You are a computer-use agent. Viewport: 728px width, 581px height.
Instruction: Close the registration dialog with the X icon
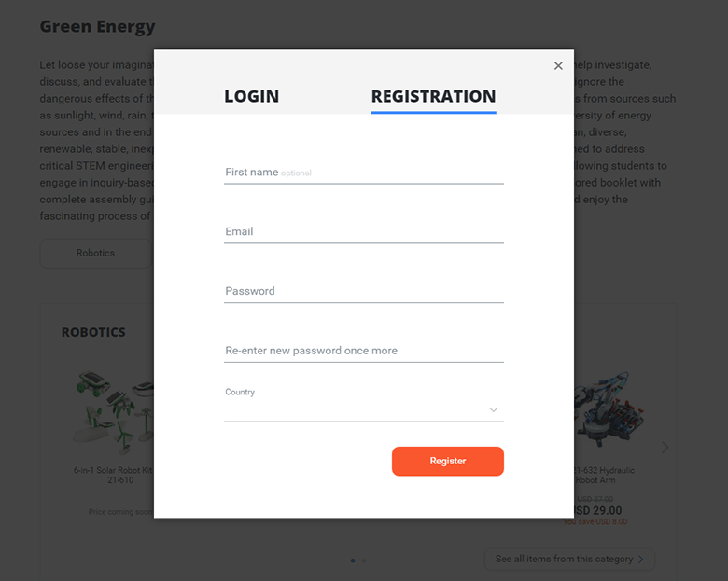(x=558, y=66)
